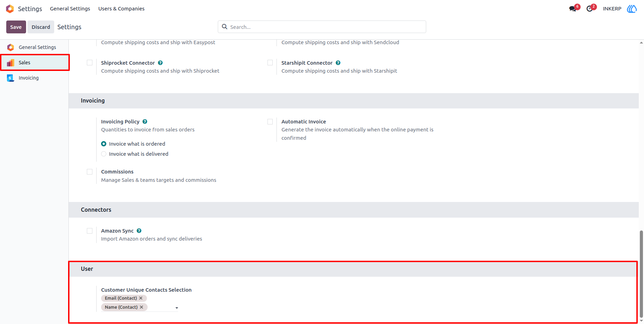The width and height of the screenshot is (644, 324).
Task: Click the Invoicing sidebar icon
Action: tap(11, 78)
